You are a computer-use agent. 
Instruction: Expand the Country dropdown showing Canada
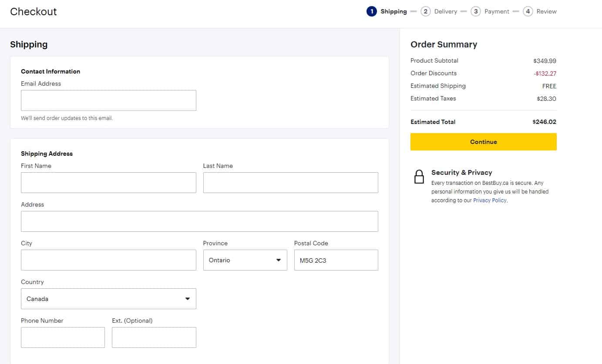point(108,299)
